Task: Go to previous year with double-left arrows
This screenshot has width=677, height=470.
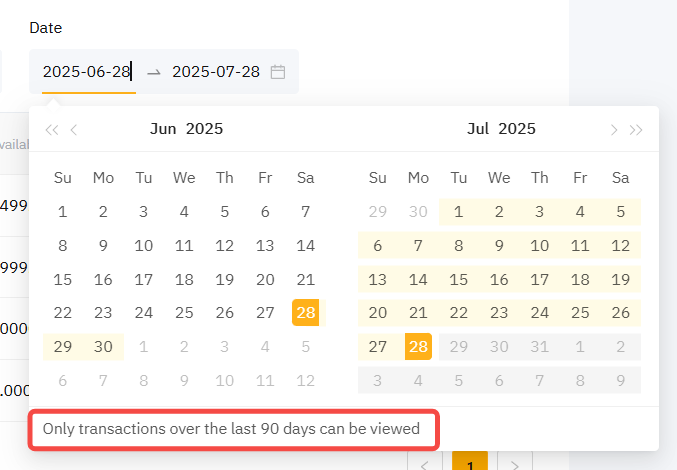Action: 52,129
